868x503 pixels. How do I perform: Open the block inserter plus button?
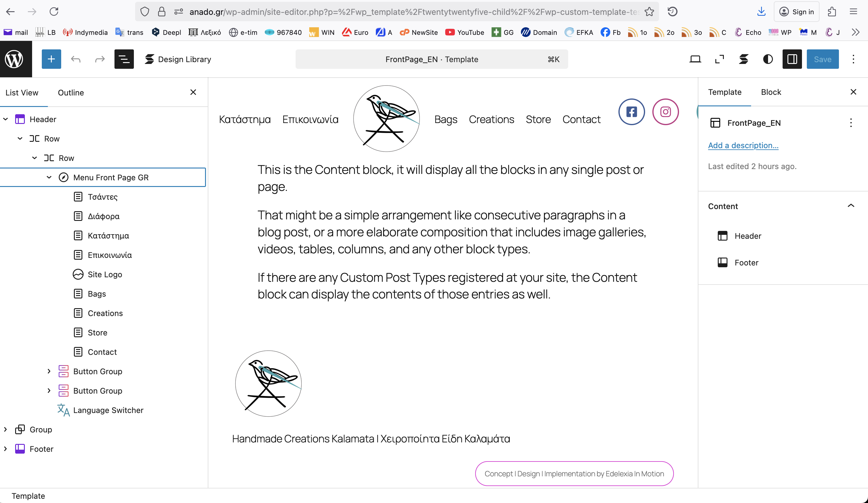click(x=51, y=59)
